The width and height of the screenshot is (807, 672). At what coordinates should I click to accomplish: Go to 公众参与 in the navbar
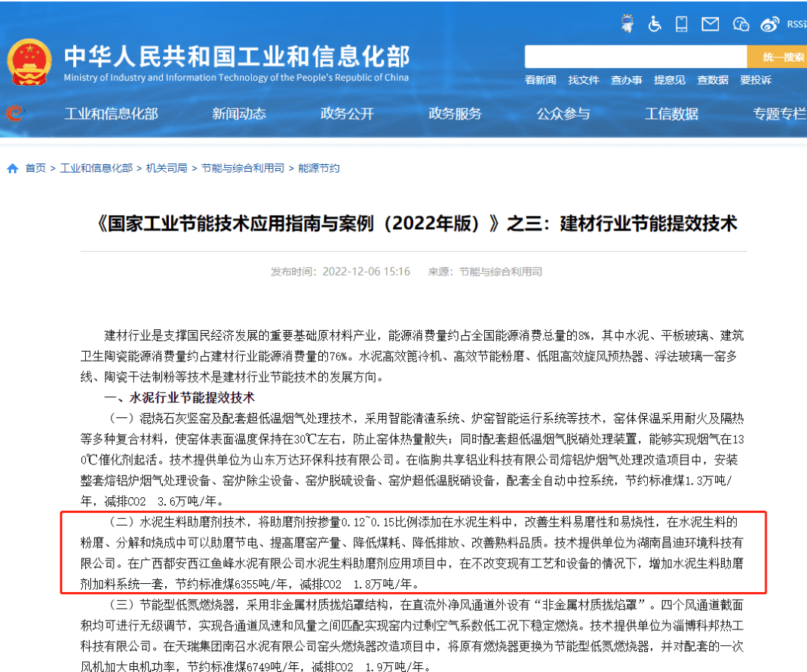click(x=563, y=113)
